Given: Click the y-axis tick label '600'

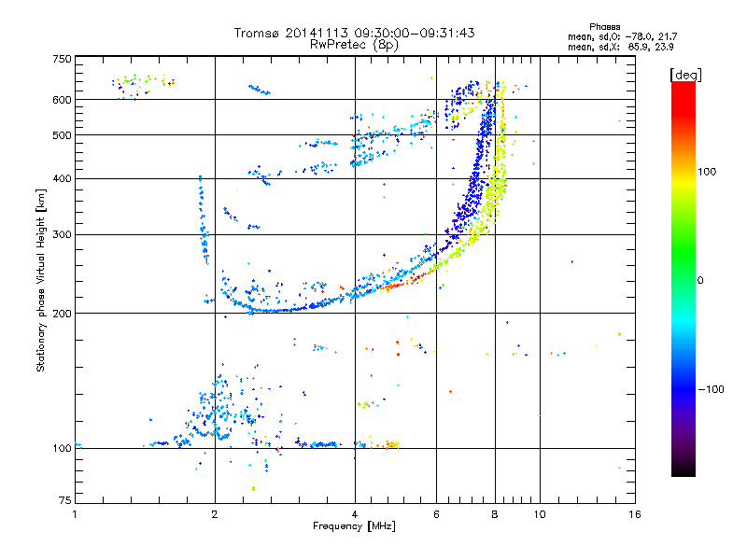Looking at the screenshot, I should pyautogui.click(x=62, y=100).
